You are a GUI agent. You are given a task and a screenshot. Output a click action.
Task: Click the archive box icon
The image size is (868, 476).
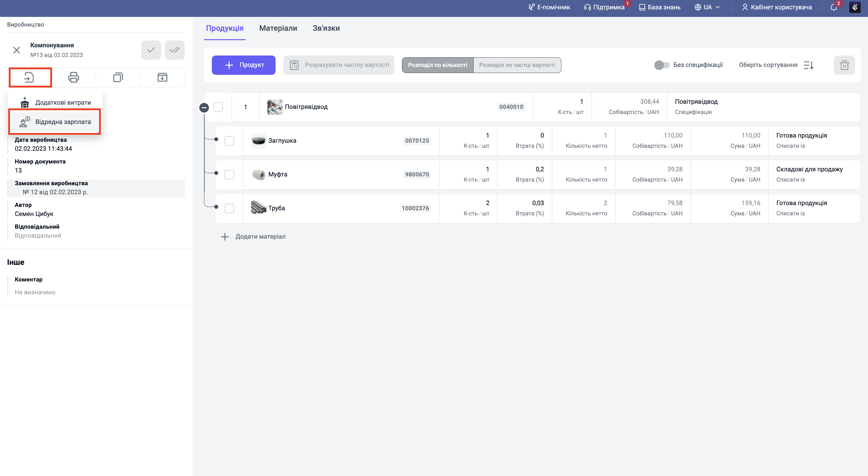coord(162,77)
